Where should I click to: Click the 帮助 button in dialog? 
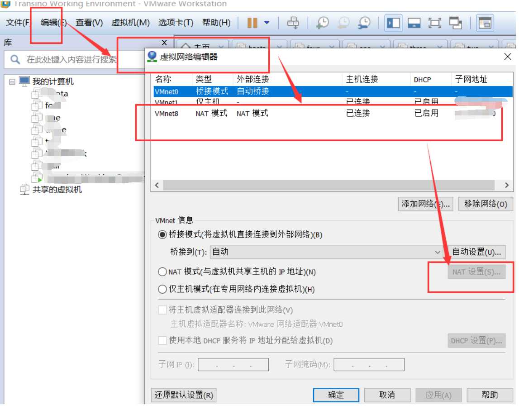pyautogui.click(x=490, y=395)
